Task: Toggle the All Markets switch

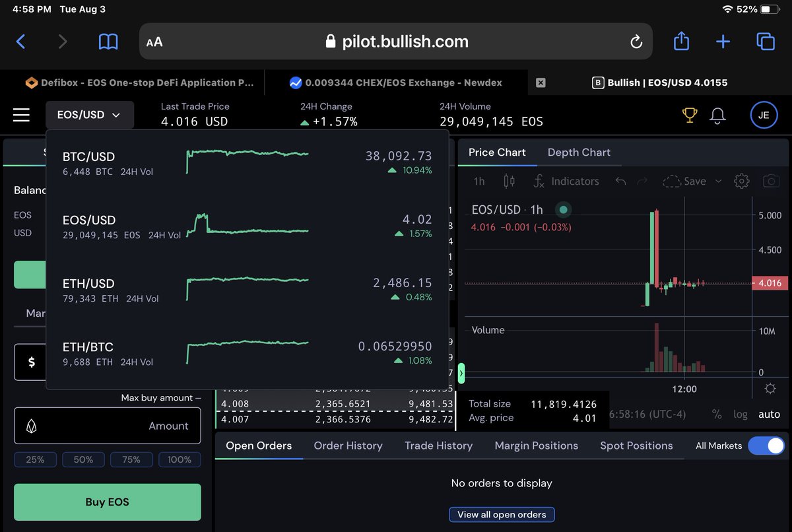Action: (x=766, y=446)
